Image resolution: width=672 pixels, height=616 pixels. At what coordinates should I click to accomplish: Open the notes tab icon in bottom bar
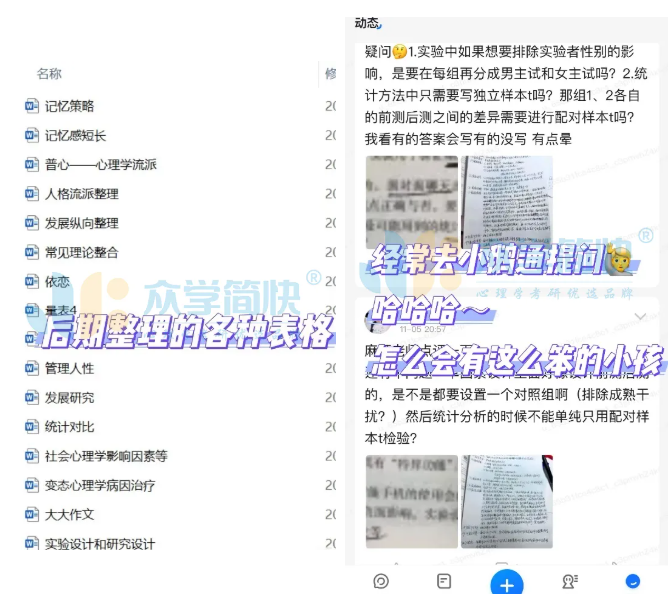click(x=444, y=581)
